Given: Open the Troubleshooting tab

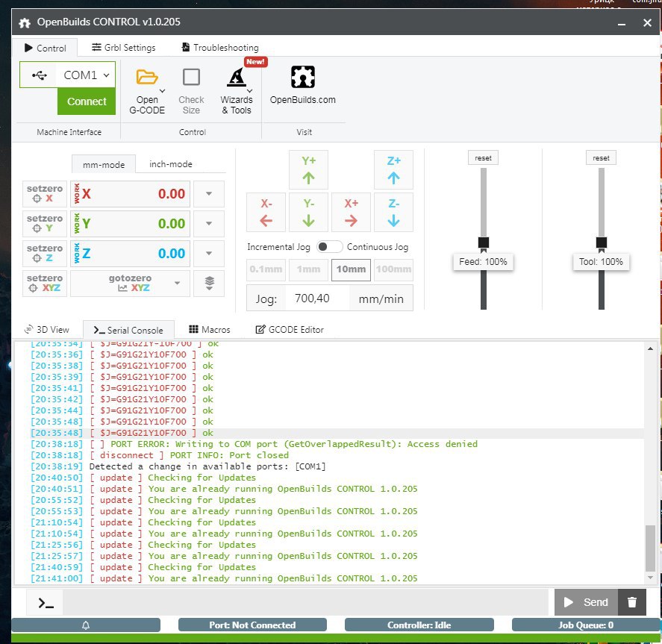Looking at the screenshot, I should click(x=220, y=48).
